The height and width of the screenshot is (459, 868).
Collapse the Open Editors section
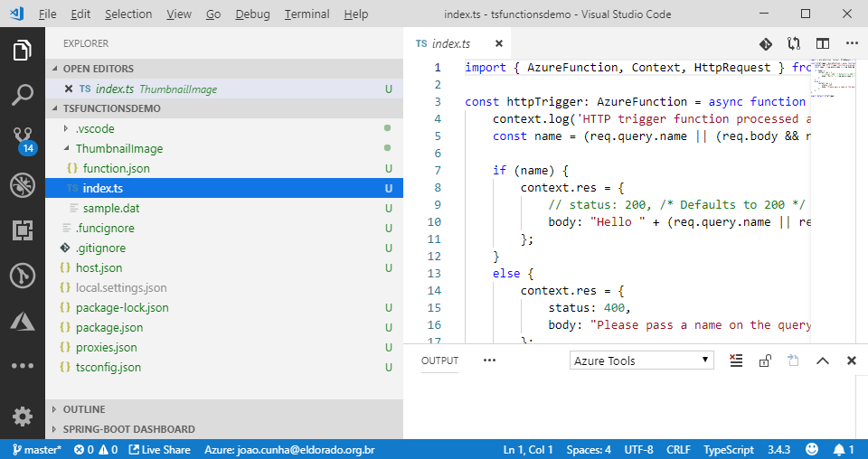pos(224,69)
